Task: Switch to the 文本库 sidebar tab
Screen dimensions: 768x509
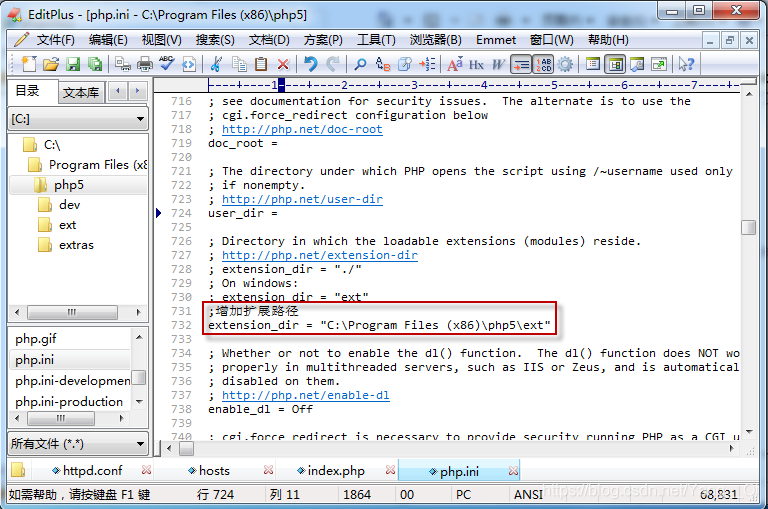Action: tap(81, 92)
